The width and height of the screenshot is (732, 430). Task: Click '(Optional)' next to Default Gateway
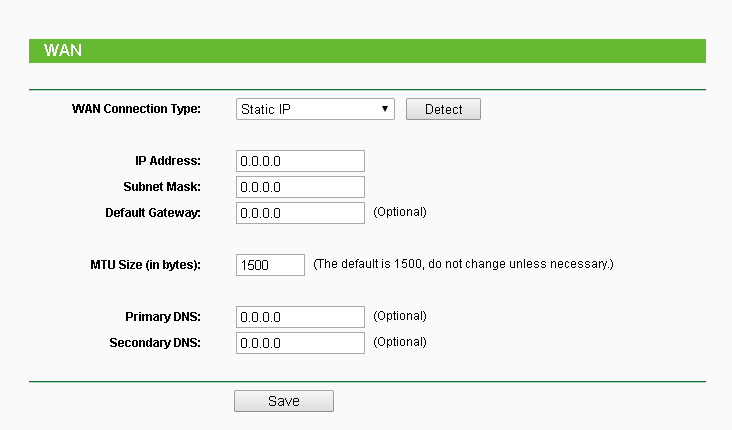click(x=400, y=212)
